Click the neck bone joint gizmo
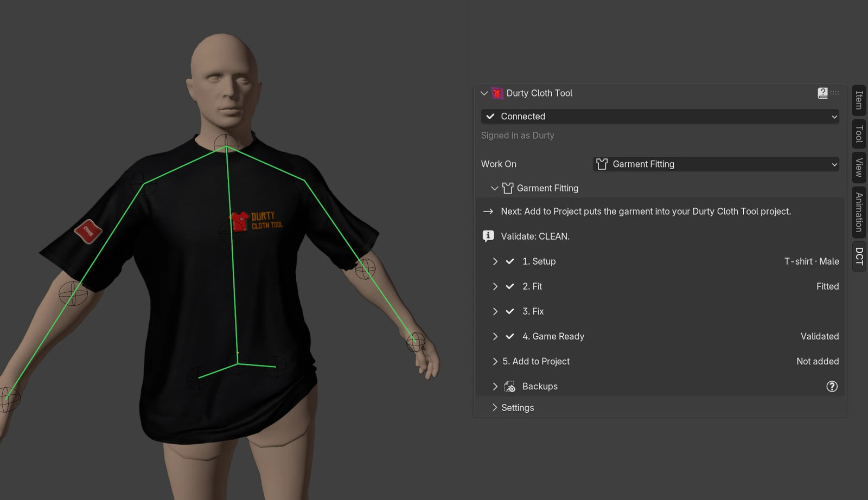The image size is (868, 500). pyautogui.click(x=226, y=145)
